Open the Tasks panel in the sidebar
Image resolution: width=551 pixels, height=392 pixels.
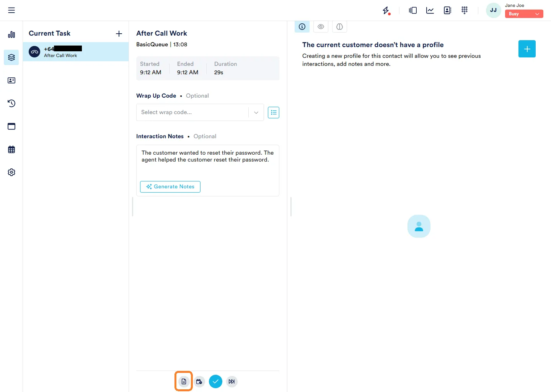(11, 57)
